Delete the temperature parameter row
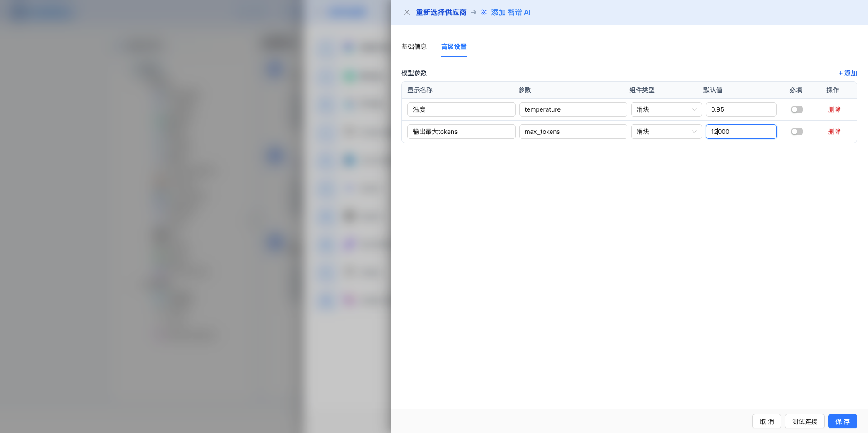Image resolution: width=868 pixels, height=433 pixels. [x=834, y=109]
